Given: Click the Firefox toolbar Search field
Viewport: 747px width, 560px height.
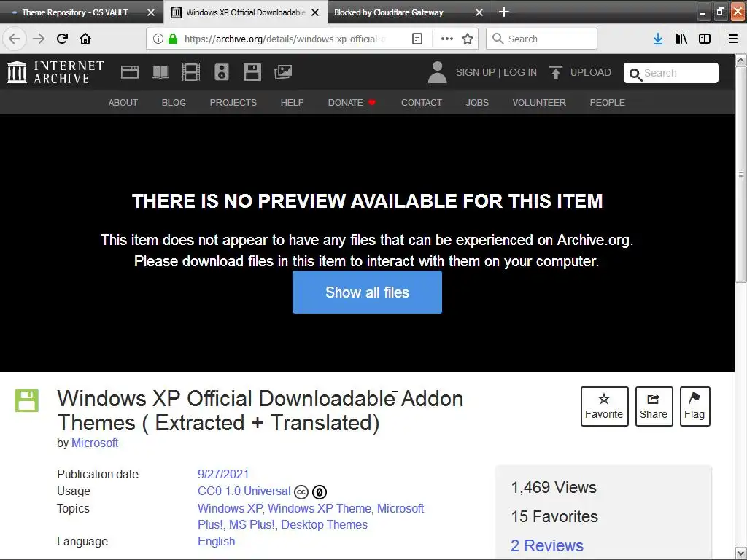Looking at the screenshot, I should point(542,39).
